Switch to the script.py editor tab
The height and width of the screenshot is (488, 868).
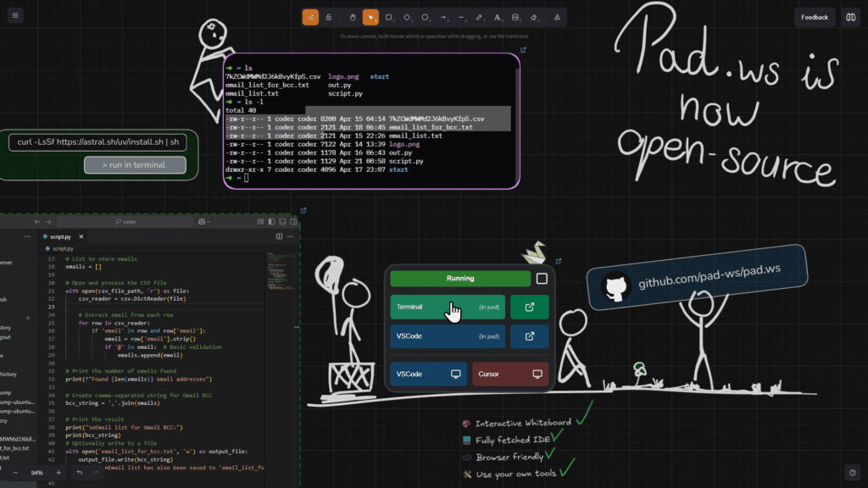tap(61, 236)
